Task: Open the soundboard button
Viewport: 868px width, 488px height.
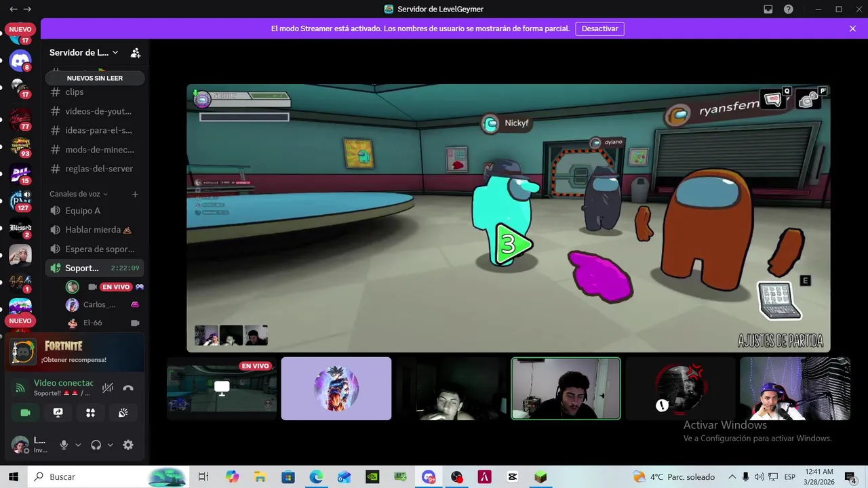Action: click(x=123, y=412)
